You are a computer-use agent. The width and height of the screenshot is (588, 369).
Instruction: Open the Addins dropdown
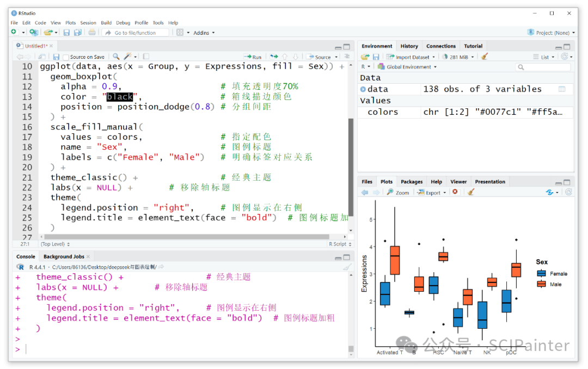(204, 33)
